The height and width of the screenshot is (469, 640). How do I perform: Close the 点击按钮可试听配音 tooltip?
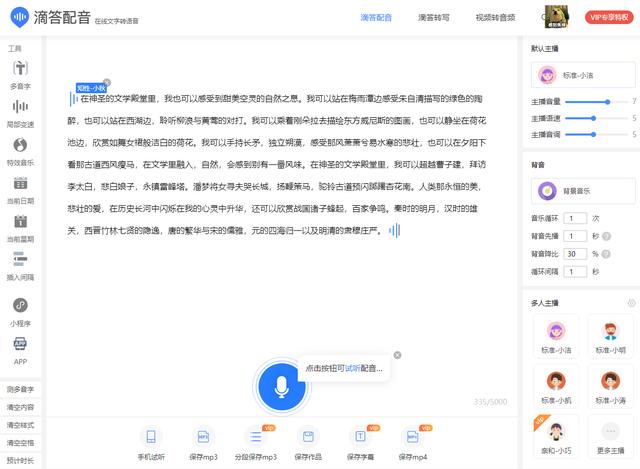(x=397, y=355)
